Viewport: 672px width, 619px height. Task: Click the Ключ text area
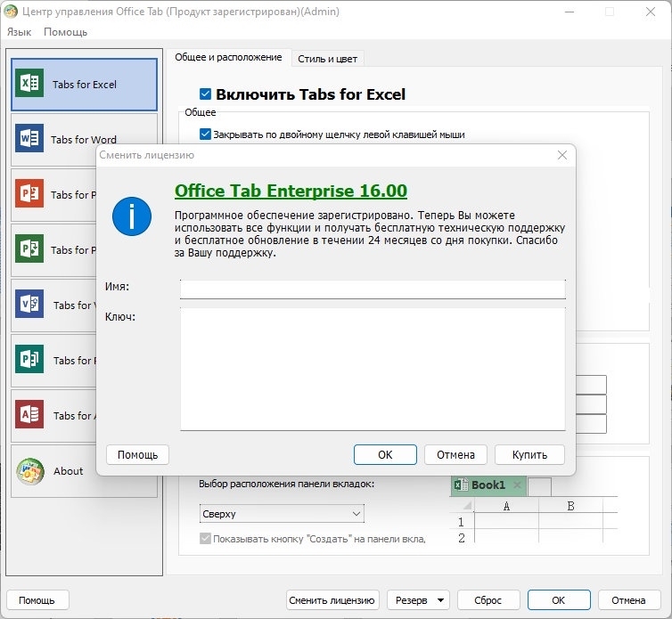(373, 369)
